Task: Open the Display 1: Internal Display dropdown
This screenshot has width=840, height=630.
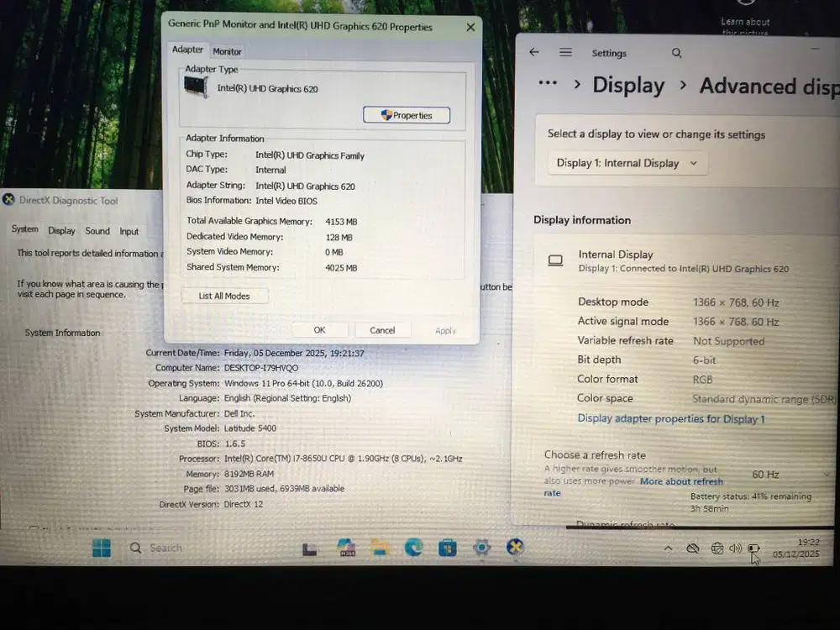Action: tap(627, 163)
